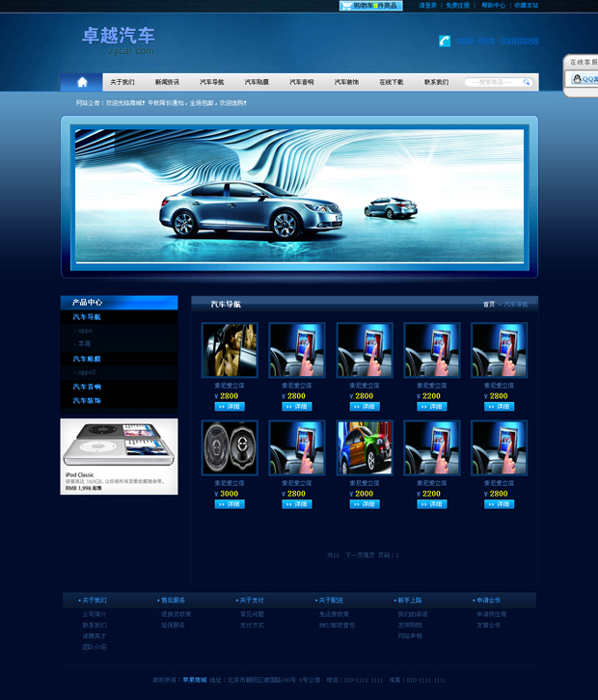Viewport: 598px width, 700px height.
Task: Open the 在线下载 navigation menu item
Action: 391,82
